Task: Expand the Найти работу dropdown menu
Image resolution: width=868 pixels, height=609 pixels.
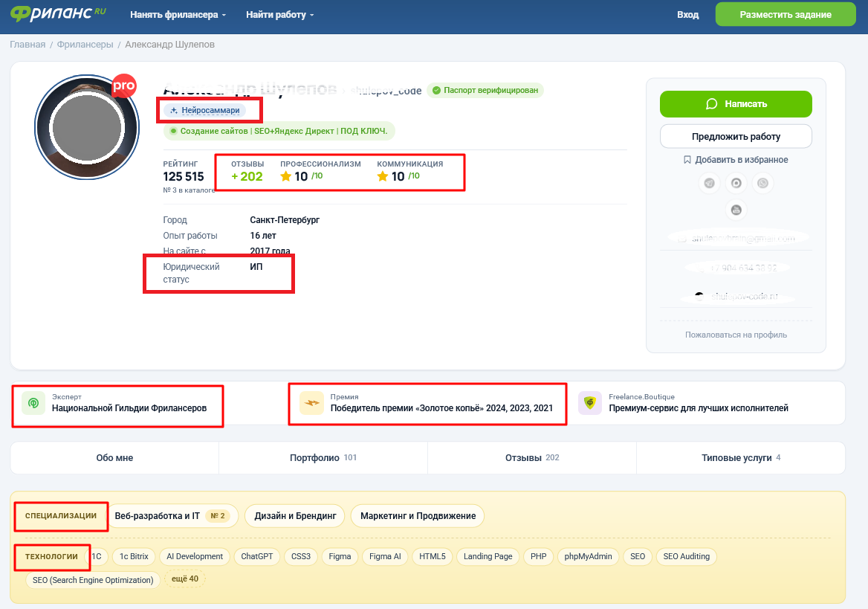Action: click(x=279, y=15)
